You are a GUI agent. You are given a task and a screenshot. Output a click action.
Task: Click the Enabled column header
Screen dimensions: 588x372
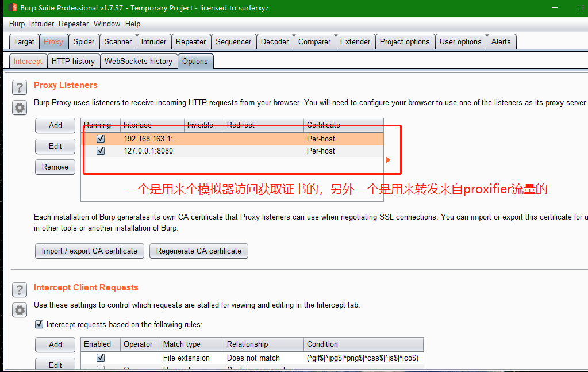[x=101, y=344]
